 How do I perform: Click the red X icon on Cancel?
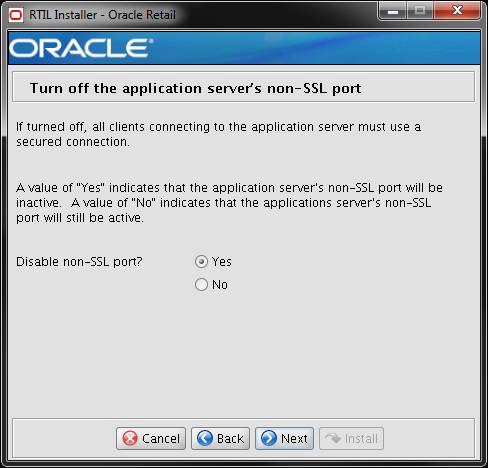tap(130, 438)
